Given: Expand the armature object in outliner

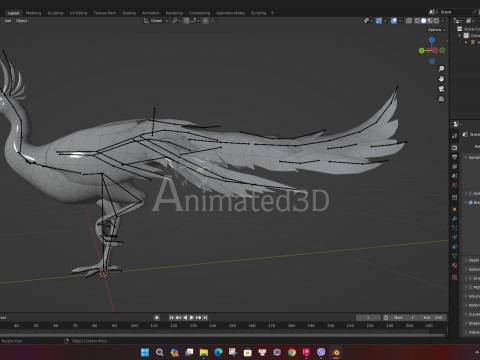Looking at the screenshot, I should tap(466, 42).
